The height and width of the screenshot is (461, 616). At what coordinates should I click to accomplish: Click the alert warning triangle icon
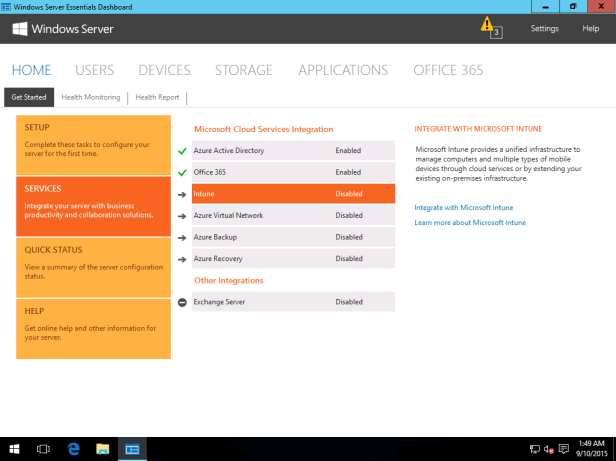(x=487, y=25)
